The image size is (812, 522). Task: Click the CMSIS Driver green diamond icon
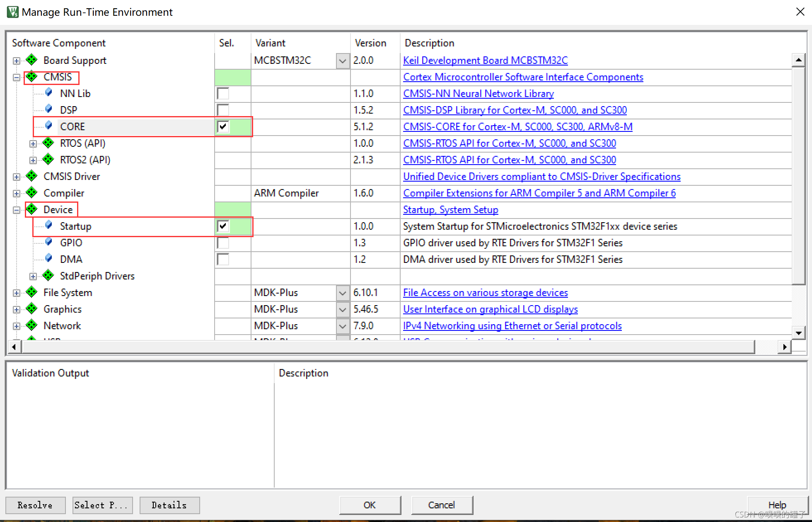33,176
